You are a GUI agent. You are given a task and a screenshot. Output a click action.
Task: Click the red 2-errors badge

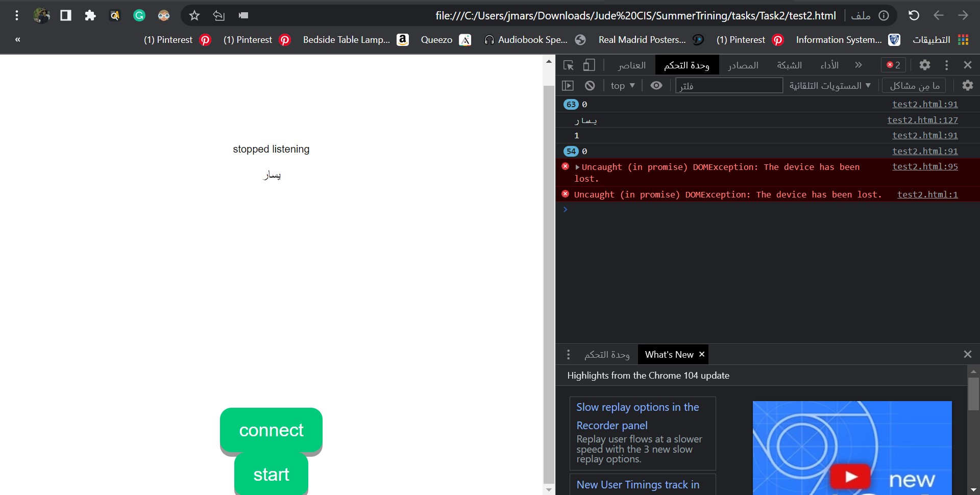point(892,65)
